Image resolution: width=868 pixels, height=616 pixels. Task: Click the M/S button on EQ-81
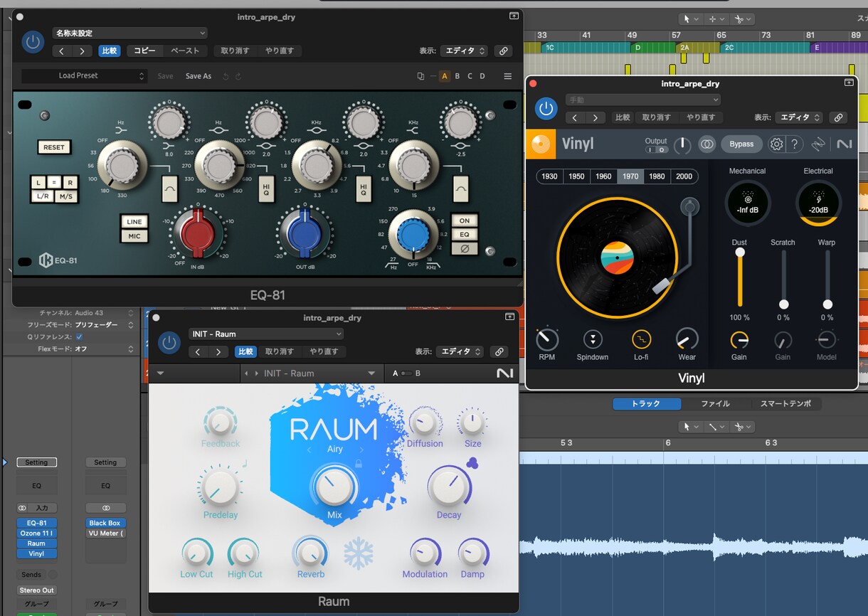tap(65, 196)
